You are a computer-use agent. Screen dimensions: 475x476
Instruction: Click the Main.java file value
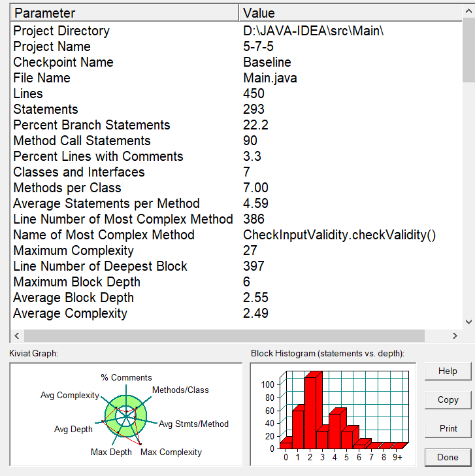pos(270,78)
